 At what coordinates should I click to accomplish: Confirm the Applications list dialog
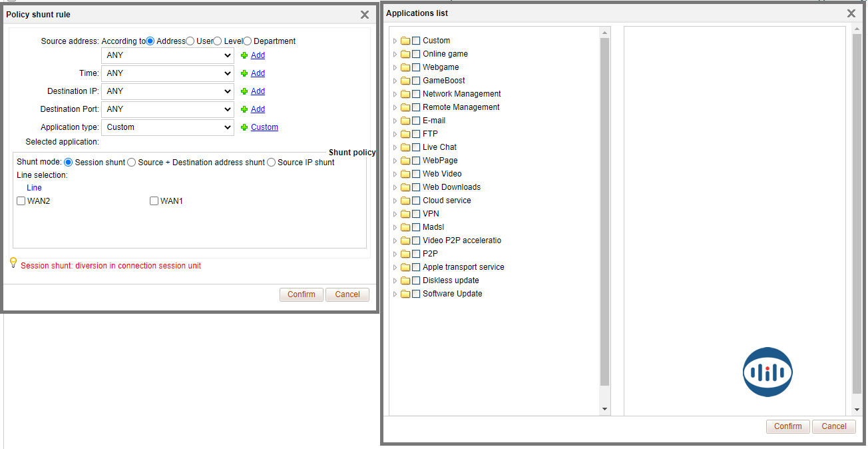[787, 426]
